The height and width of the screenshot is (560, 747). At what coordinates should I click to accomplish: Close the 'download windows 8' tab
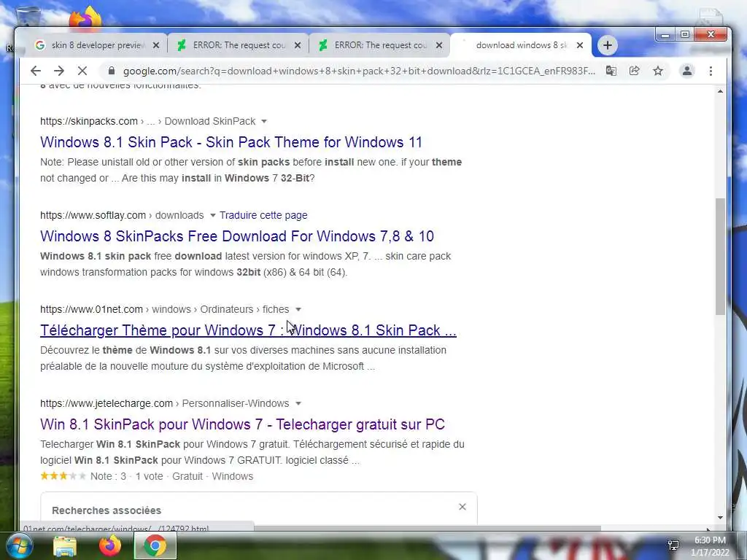[x=580, y=45]
